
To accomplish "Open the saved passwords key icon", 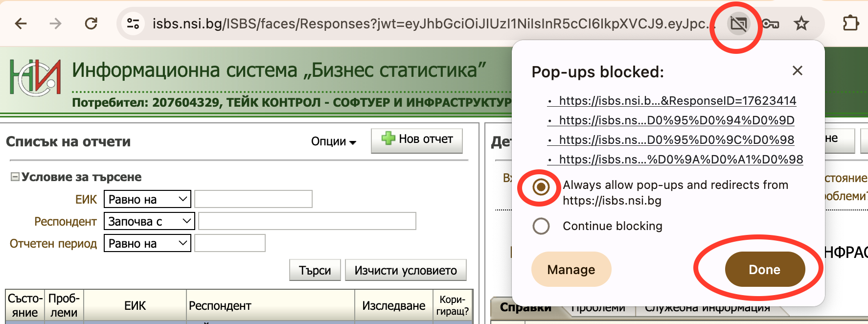I will (x=770, y=23).
